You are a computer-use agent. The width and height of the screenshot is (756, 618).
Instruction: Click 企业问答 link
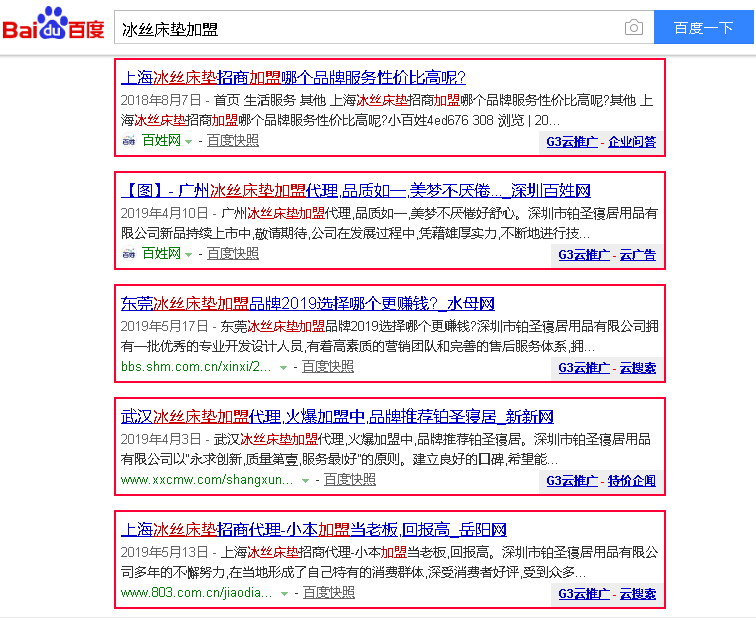[x=632, y=142]
